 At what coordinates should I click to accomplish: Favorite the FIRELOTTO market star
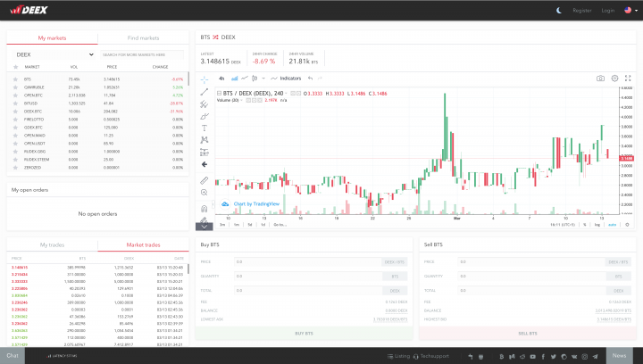15,120
